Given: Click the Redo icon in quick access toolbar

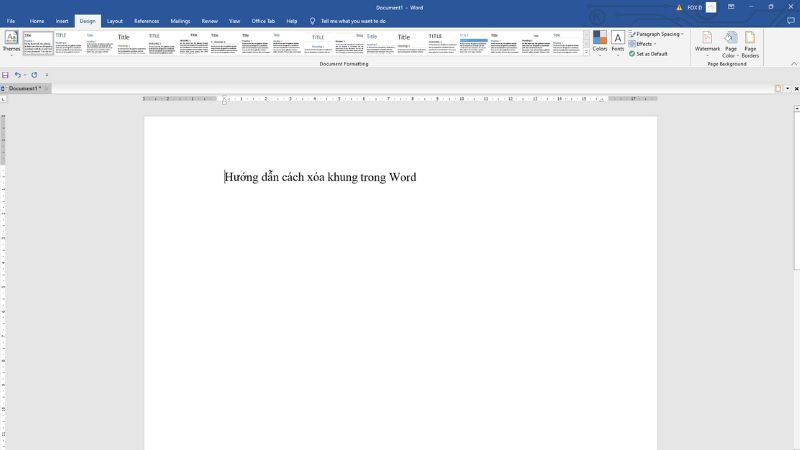Looking at the screenshot, I should pyautogui.click(x=34, y=75).
